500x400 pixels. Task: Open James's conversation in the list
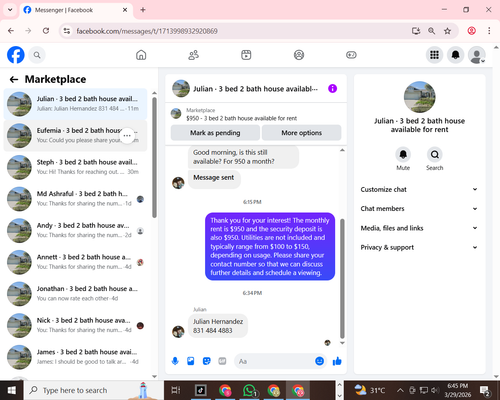pos(75,357)
